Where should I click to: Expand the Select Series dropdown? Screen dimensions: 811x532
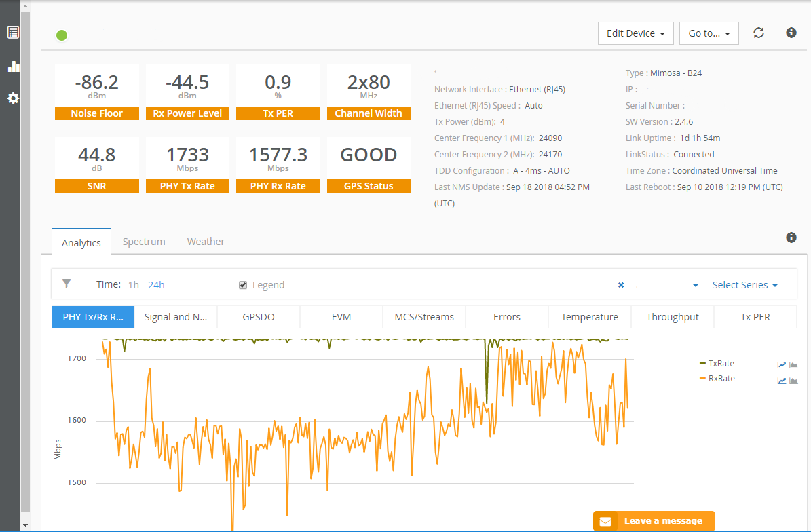pyautogui.click(x=744, y=285)
